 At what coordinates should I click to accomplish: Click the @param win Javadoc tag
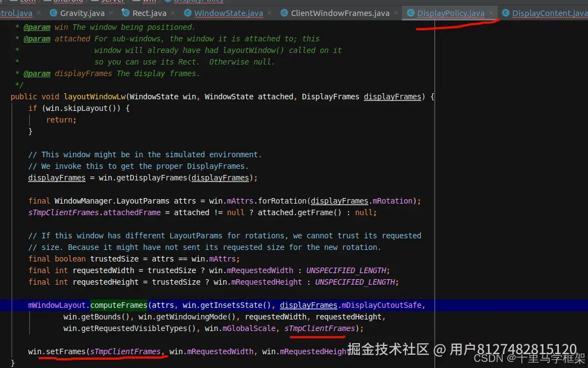tap(46, 28)
